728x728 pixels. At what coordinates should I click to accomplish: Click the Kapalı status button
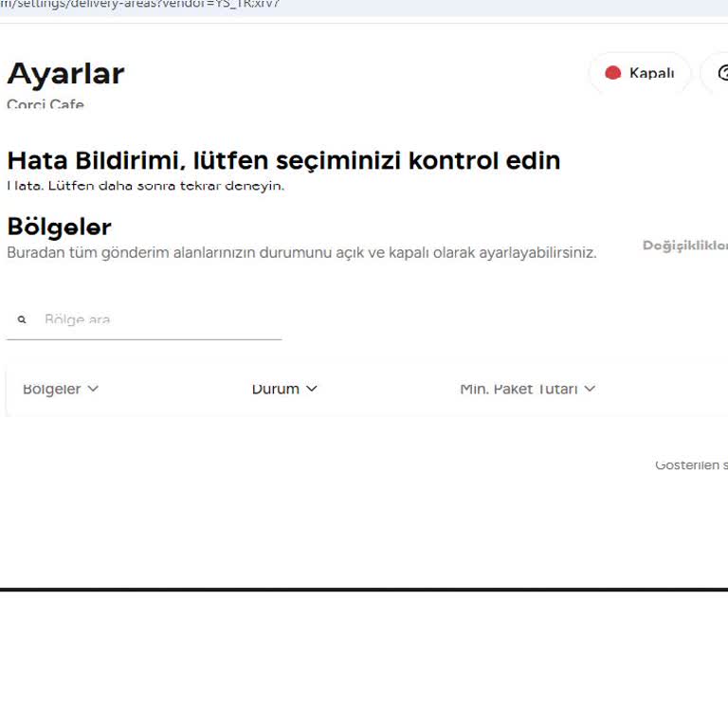tap(640, 73)
